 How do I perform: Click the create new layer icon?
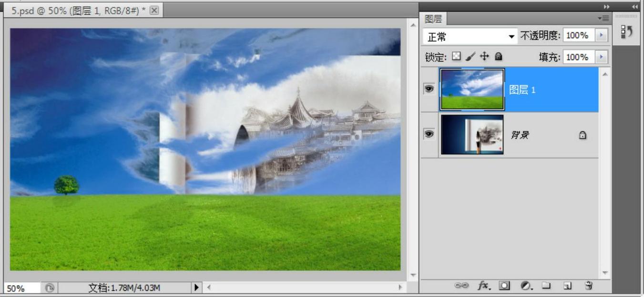click(567, 286)
